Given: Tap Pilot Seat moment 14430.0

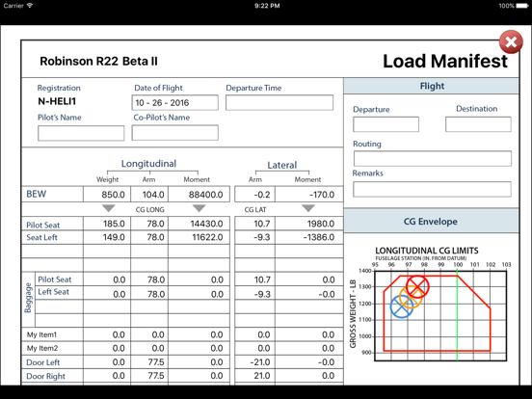Looking at the screenshot, I should 199,224.
